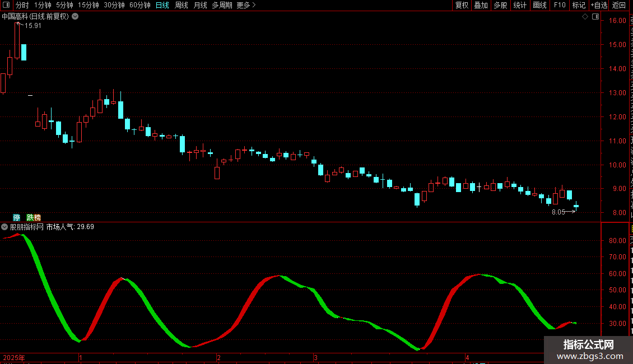
Task: Collapse the 股朋指标网 indicator panel toggle
Action: (4, 227)
